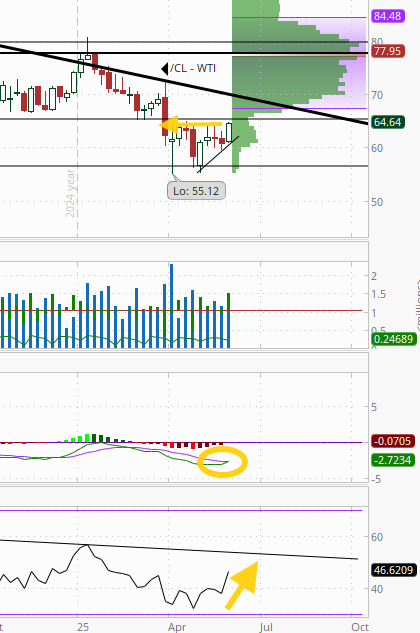Click the -5 label on the MACD axis
Screen dimensions: 420x633
[375, 479]
